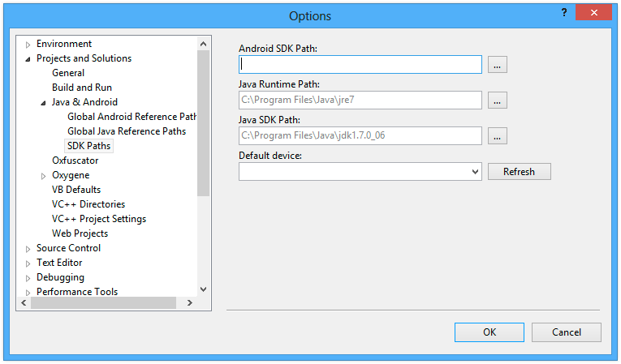This screenshot has height=364, width=621.
Task: Browse for the Java Runtime Path
Action: pos(498,100)
